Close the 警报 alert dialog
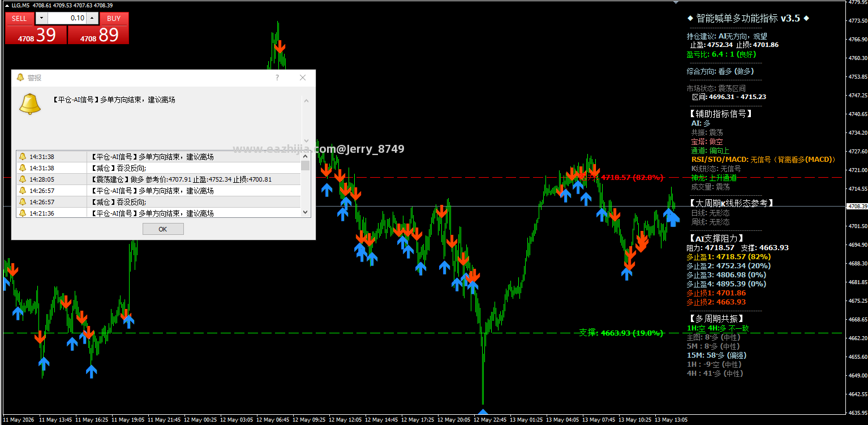The height and width of the screenshot is (425, 868). click(x=303, y=78)
